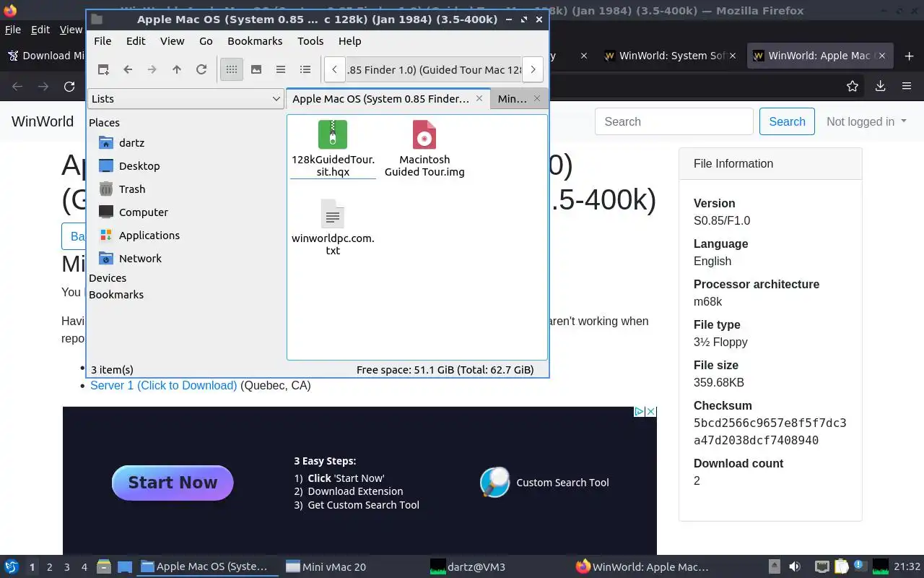Switch to icon view mode

(x=232, y=69)
